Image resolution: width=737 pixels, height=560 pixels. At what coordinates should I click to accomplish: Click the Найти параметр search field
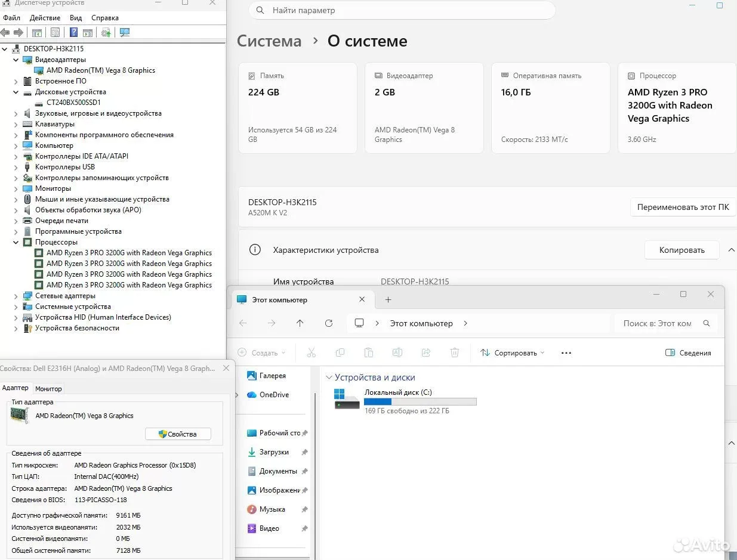point(402,10)
